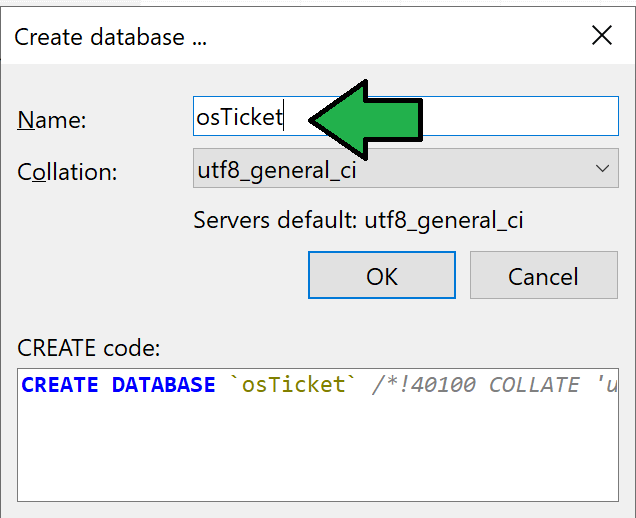The image size is (636, 518).
Task: Open the Collation dropdown arrow
Action: click(x=602, y=169)
